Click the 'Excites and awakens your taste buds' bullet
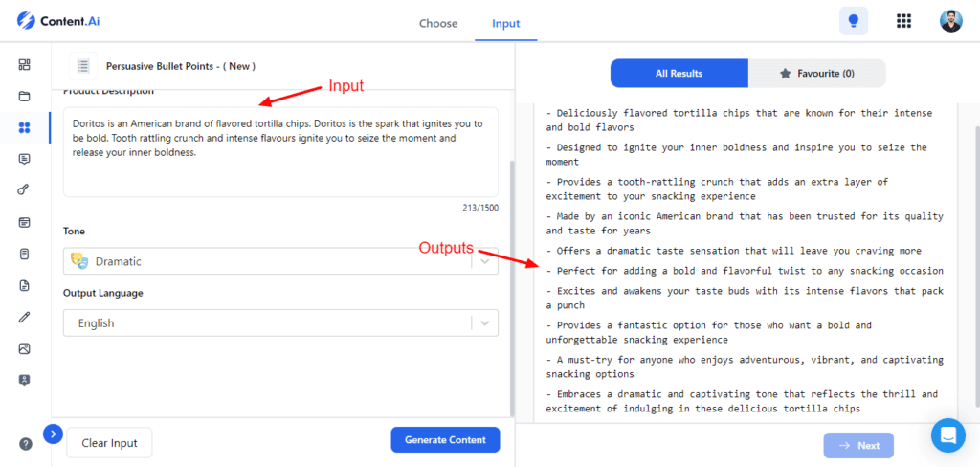The width and height of the screenshot is (980, 467). coord(745,299)
